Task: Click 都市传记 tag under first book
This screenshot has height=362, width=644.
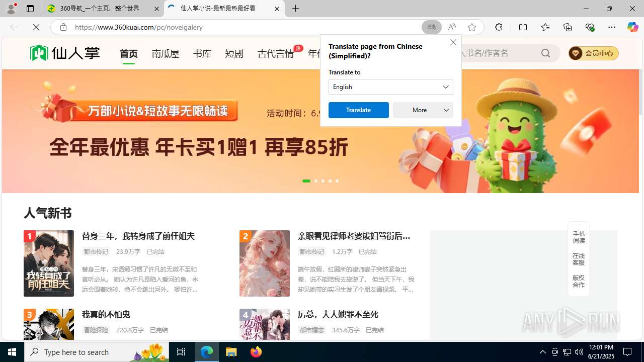Action: pos(96,251)
